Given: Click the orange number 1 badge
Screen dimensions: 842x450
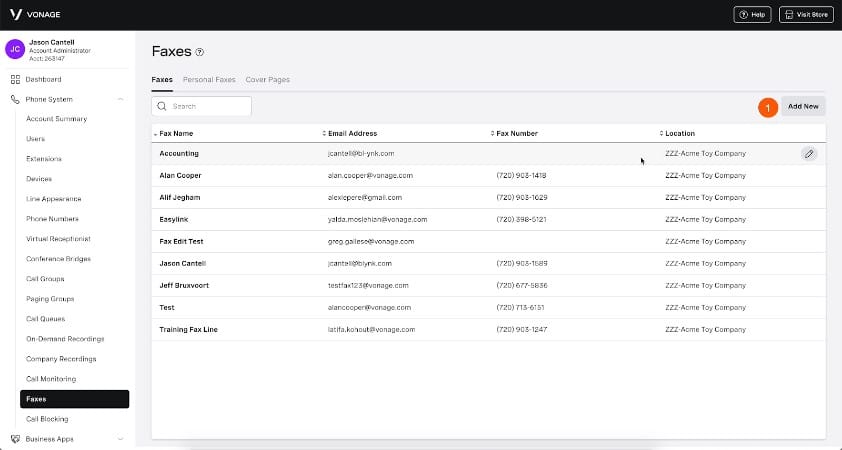Looking at the screenshot, I should pos(768,106).
